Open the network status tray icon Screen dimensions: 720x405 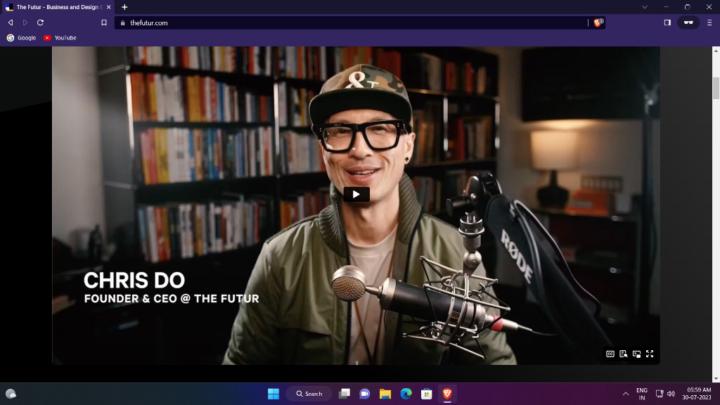[659, 394]
